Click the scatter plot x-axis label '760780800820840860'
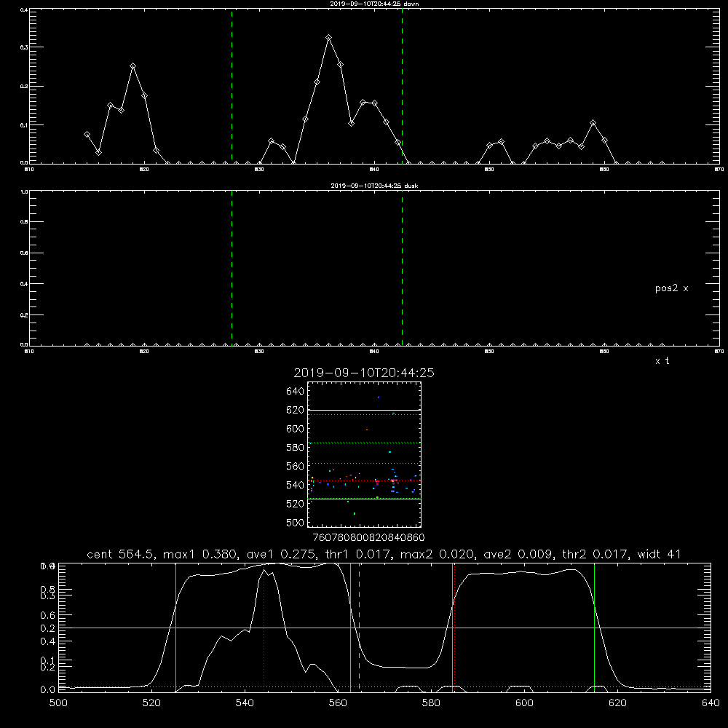The width and height of the screenshot is (728, 728). (x=368, y=537)
